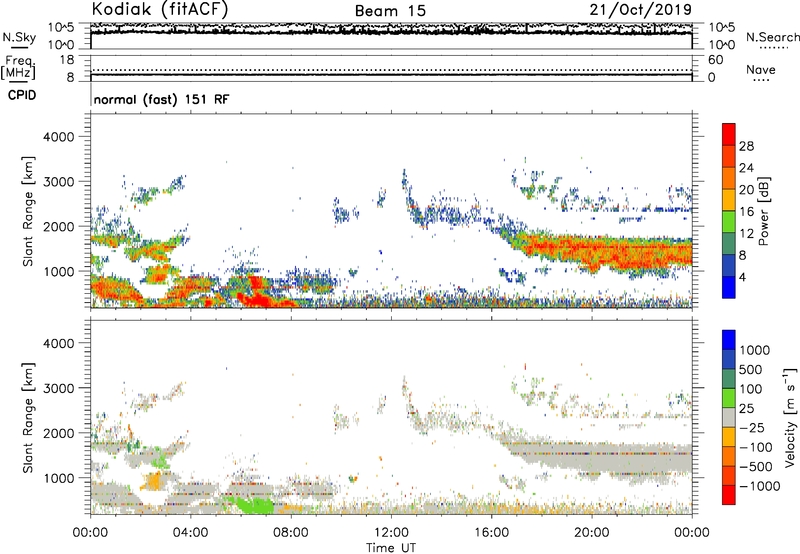Click the 'N.Search' legend label
The image size is (800, 554).
pos(772,37)
